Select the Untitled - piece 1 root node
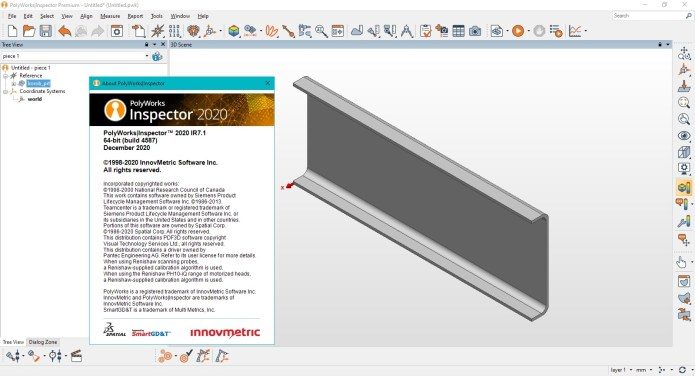The image size is (695, 376). tap(30, 68)
